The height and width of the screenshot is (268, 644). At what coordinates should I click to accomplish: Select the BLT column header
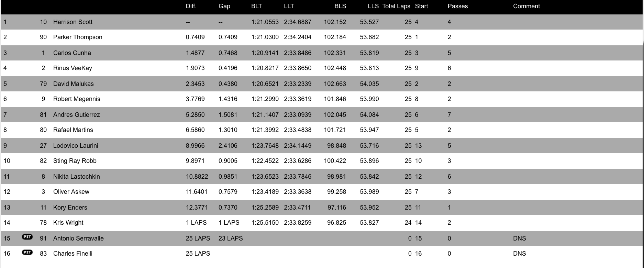coord(257,6)
